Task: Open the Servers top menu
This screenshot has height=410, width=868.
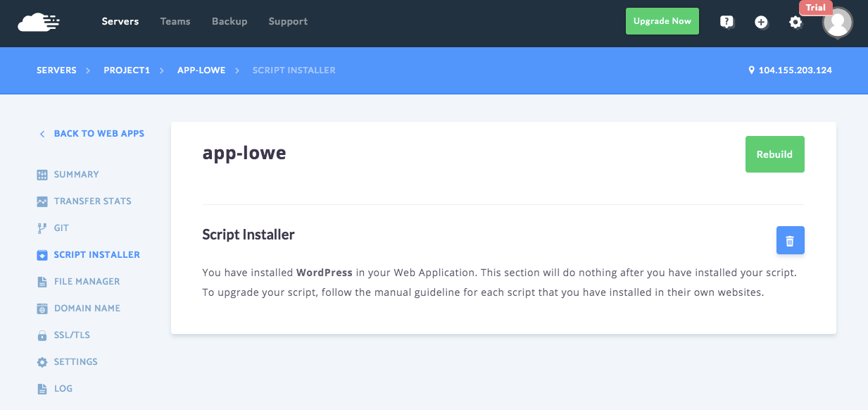Action: pyautogui.click(x=120, y=21)
